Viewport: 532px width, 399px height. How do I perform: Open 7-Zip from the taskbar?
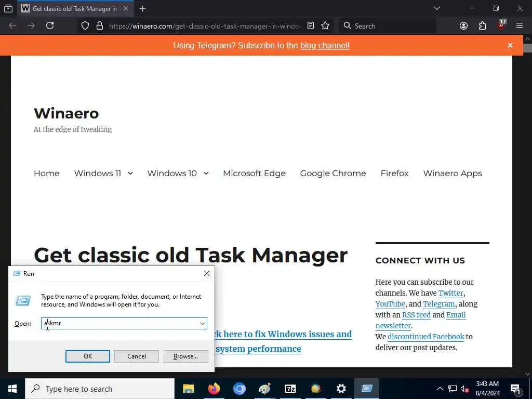290,389
